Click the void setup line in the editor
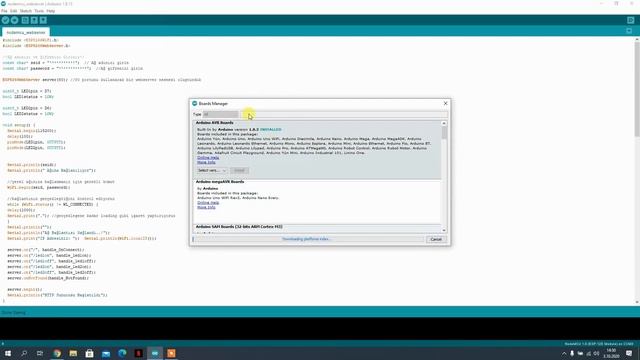Image resolution: width=640 pixels, height=360 pixels. (19, 125)
